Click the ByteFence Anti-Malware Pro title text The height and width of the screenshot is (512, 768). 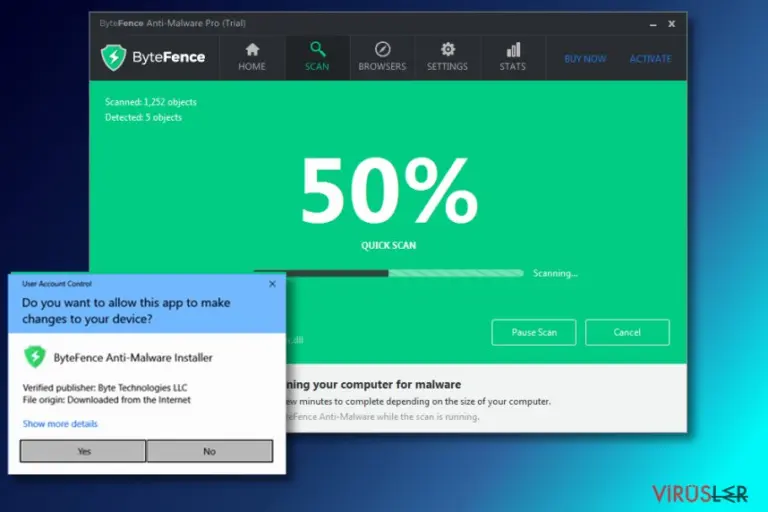pyautogui.click(x=172, y=23)
